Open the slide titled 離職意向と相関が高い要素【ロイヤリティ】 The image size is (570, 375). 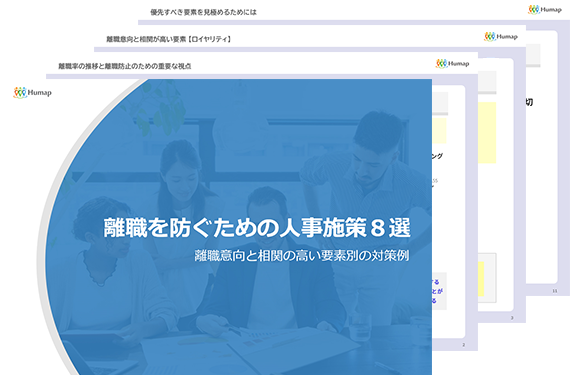point(169,39)
